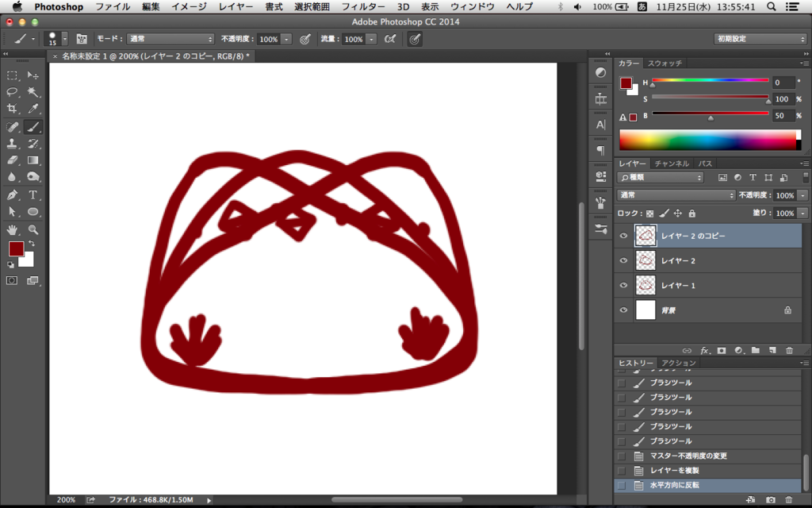Select the Type tool
This screenshot has width=812, height=508.
point(33,195)
